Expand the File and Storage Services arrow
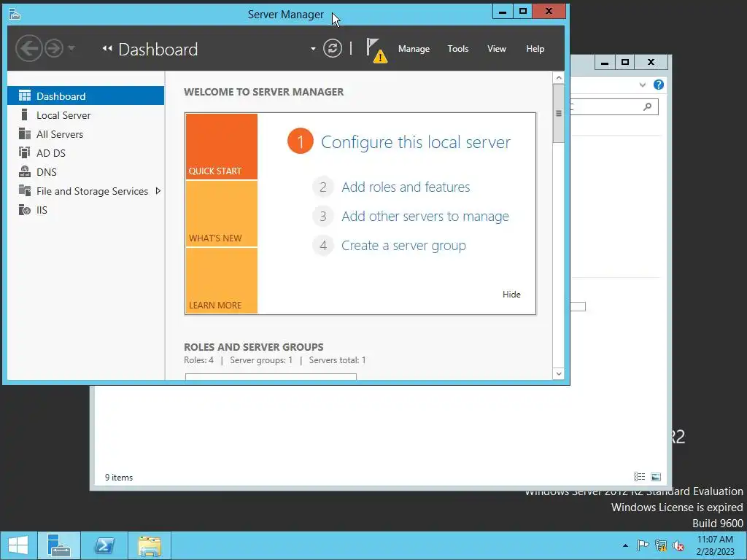The width and height of the screenshot is (747, 560). [x=158, y=191]
